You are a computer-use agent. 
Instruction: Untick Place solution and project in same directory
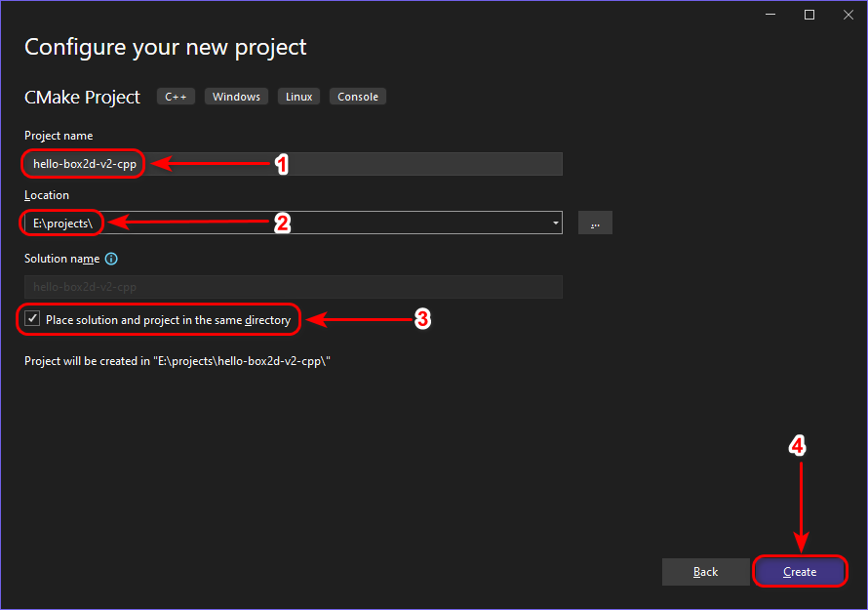tap(33, 319)
